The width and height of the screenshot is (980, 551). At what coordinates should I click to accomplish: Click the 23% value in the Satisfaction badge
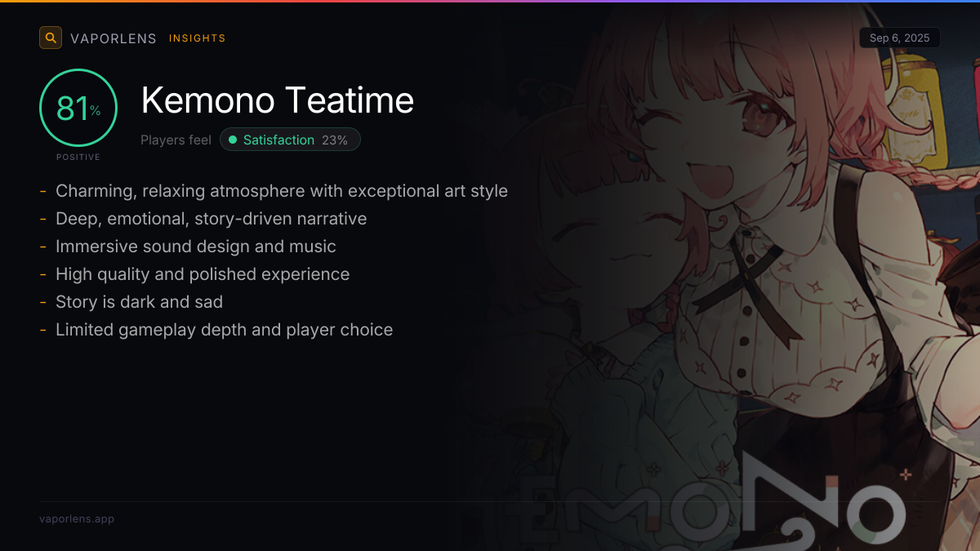[x=335, y=140]
